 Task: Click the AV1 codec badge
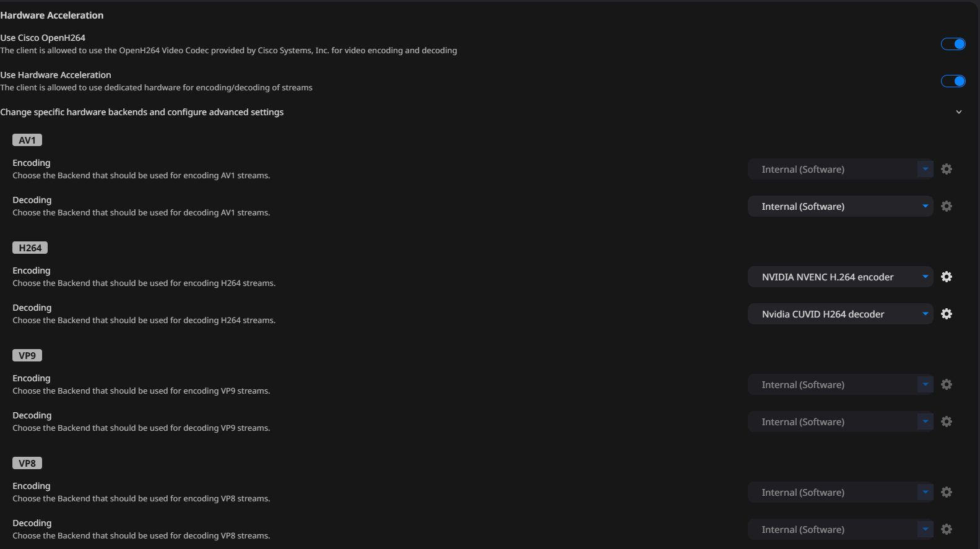(x=27, y=140)
